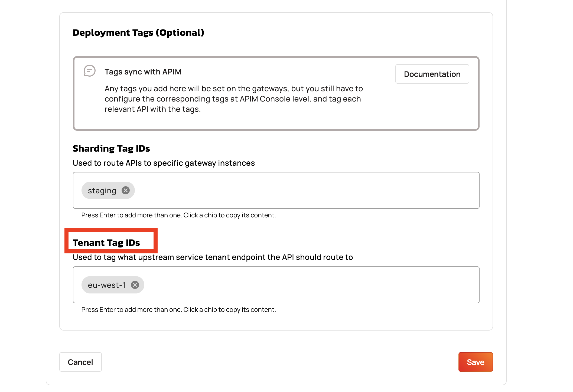
Task: Click the helper text below the Tenant field
Action: (x=178, y=310)
